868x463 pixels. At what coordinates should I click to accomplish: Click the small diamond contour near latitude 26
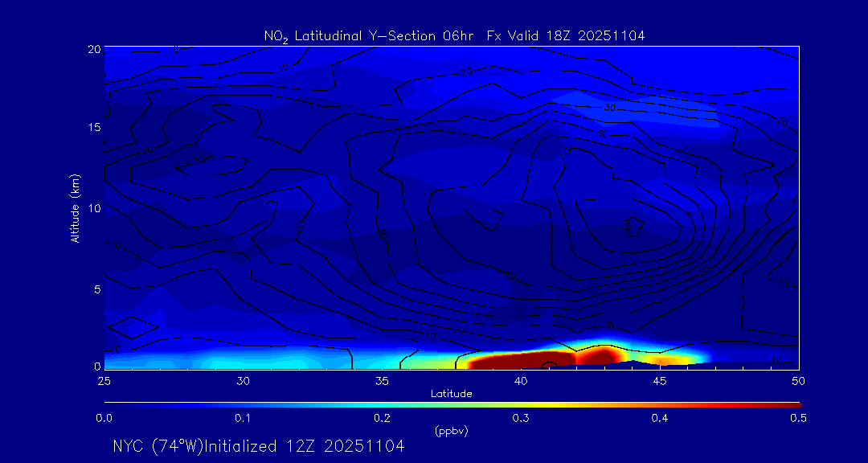(x=133, y=327)
